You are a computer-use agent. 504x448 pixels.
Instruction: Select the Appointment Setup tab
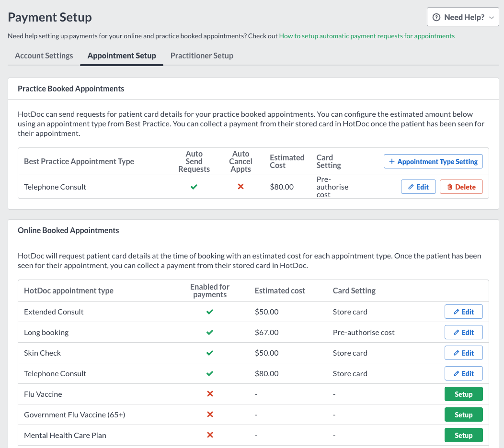coord(122,56)
